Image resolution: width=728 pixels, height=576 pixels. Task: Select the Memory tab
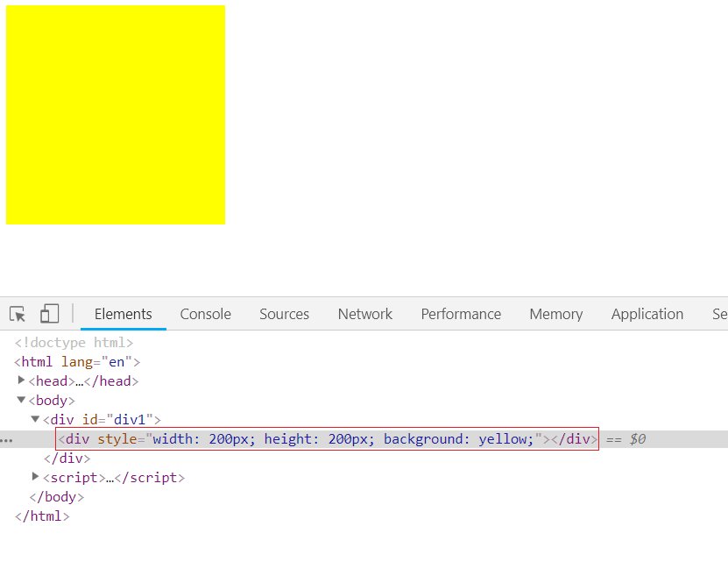555,314
